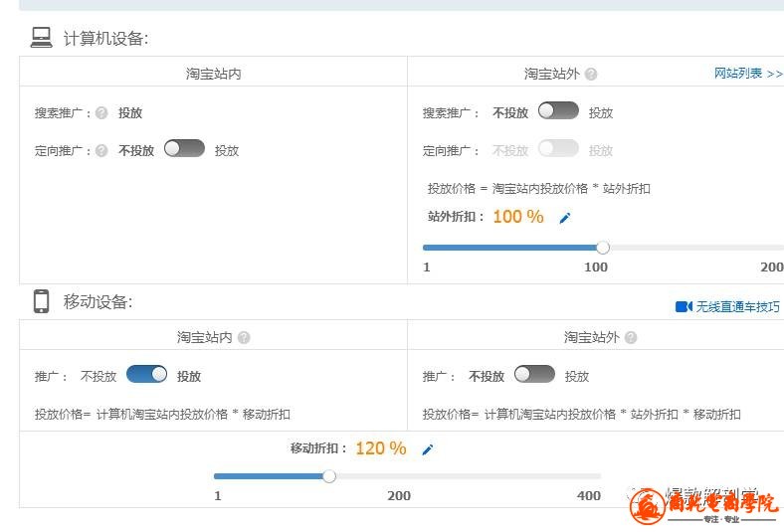Screen dimensions: 784x532
Task: Toggle disabled 淘宝站外 定向推广 switch
Action: click(x=558, y=149)
